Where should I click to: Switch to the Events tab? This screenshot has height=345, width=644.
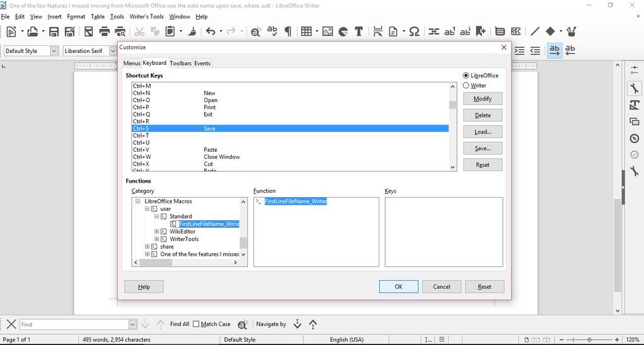click(x=202, y=63)
